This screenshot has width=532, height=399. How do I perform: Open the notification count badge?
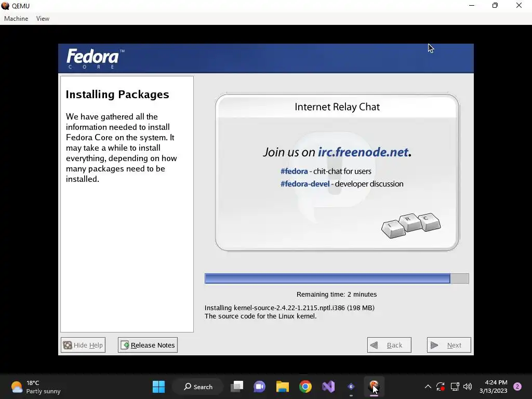pos(517,387)
